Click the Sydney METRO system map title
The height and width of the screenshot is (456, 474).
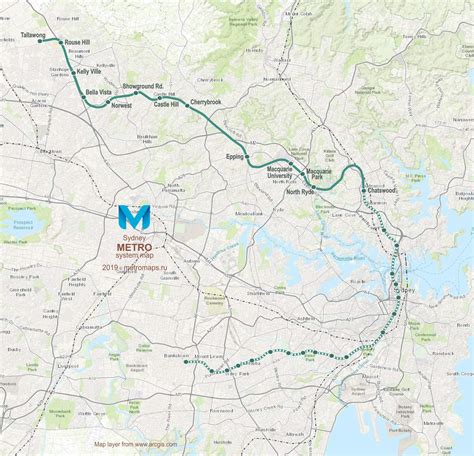click(x=134, y=247)
